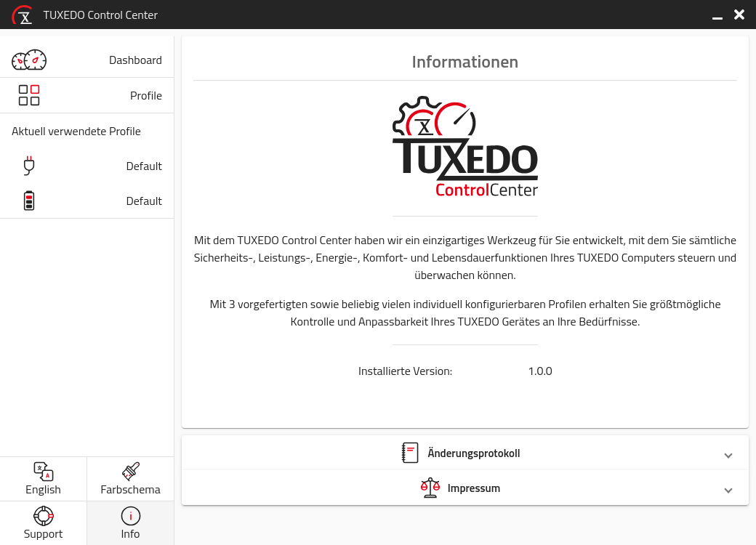Image resolution: width=756 pixels, height=545 pixels.
Task: Click the Aktuell verwendete Profile label
Action: point(76,131)
